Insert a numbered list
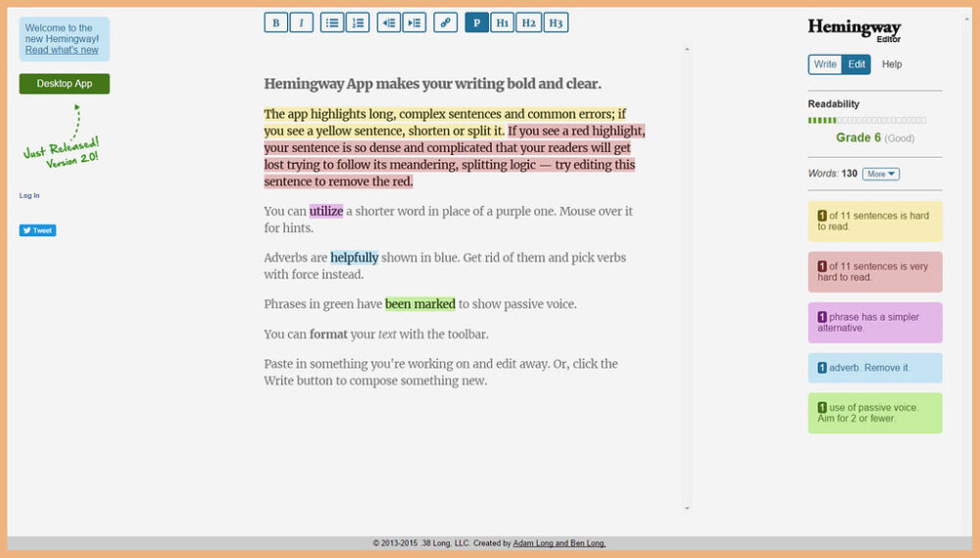980x558 pixels. pyautogui.click(x=358, y=23)
